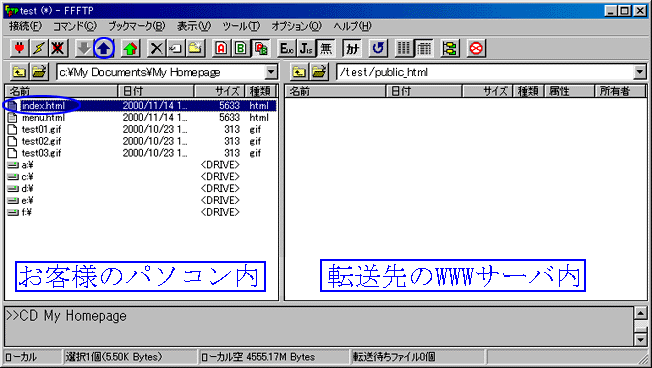
Task: Click the new folder toolbar icon
Action: tap(195, 49)
